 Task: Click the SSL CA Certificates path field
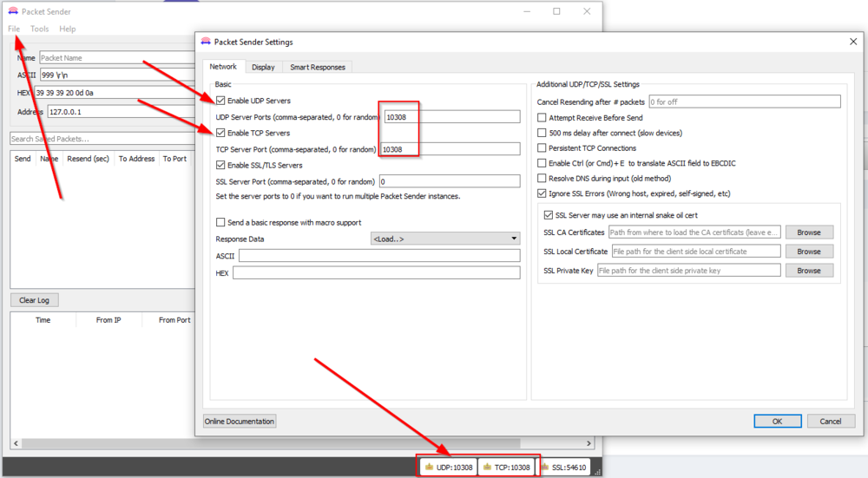(694, 232)
